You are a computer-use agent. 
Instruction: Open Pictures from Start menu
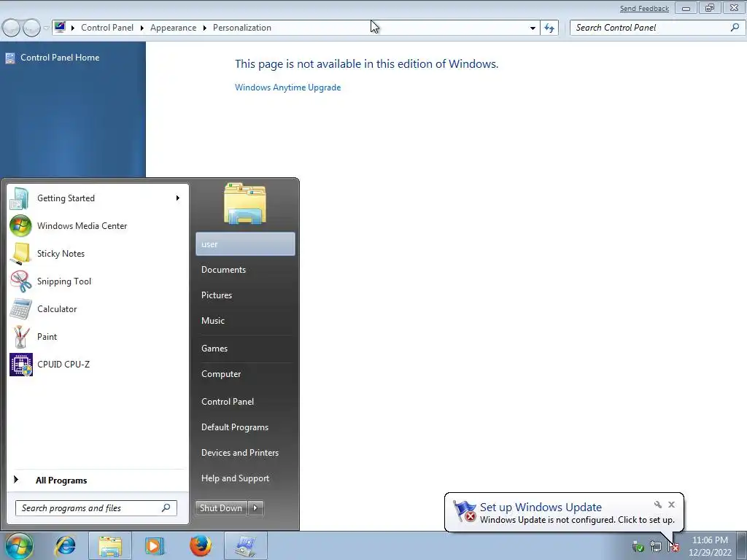[x=245, y=295]
